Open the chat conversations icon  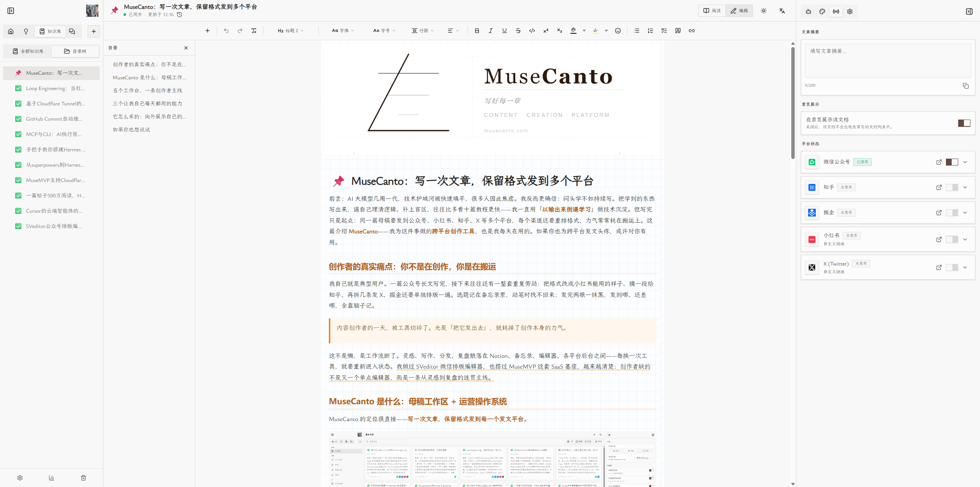tap(72, 31)
